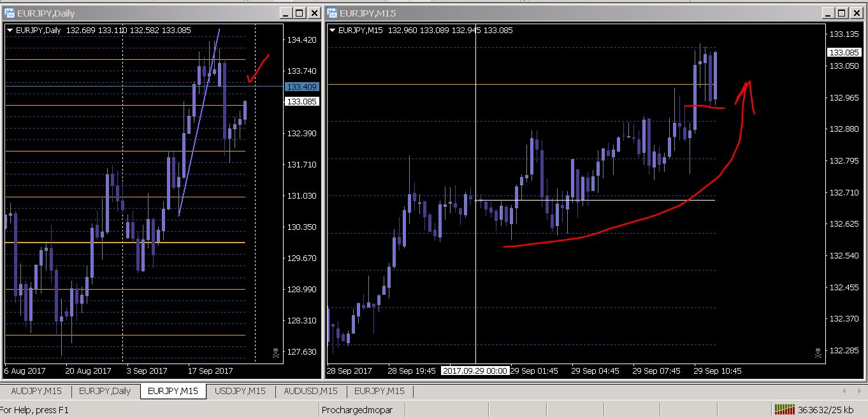Click the 2017.09.29 00:00 crosshair date label

pyautogui.click(x=474, y=371)
